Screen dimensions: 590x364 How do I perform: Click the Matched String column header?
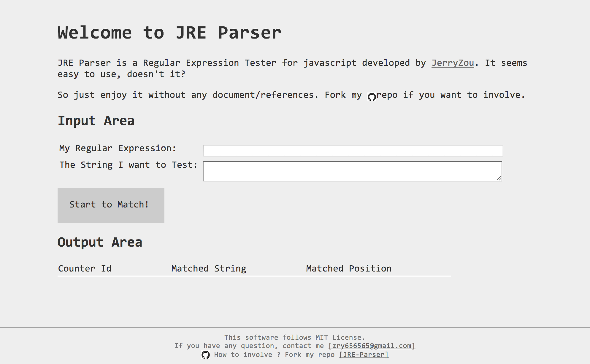coord(208,269)
